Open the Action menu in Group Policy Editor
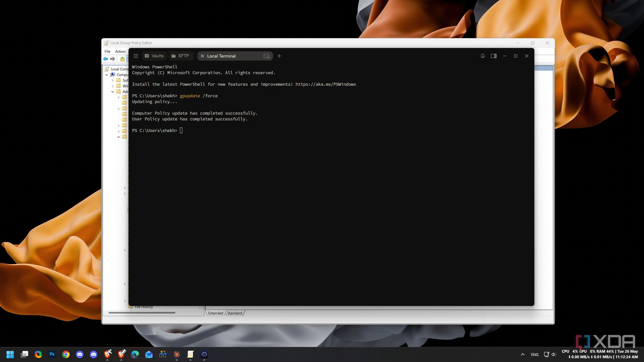 [120, 51]
